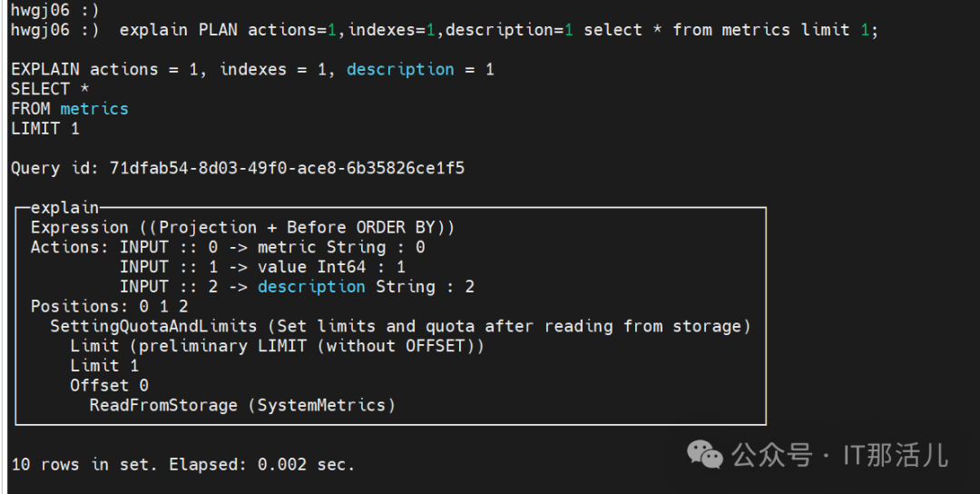The height and width of the screenshot is (494, 980).
Task: Click the metric String action line
Action: tap(272, 247)
